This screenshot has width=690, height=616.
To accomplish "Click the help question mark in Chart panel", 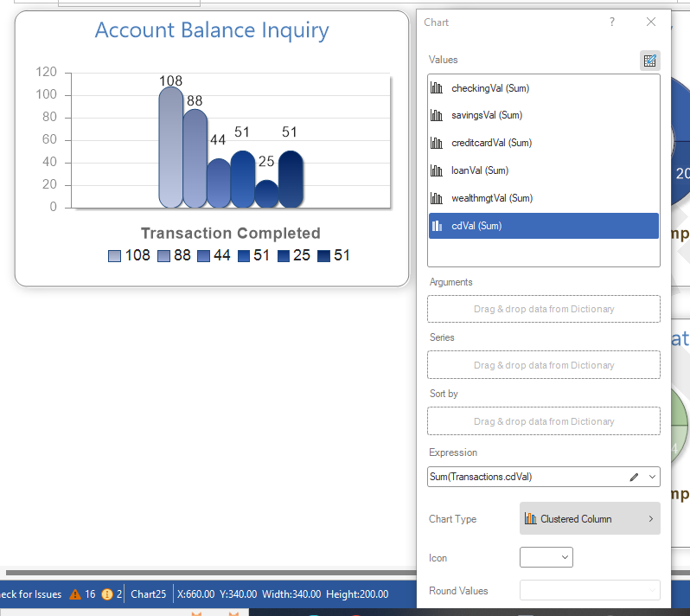I will [x=611, y=22].
